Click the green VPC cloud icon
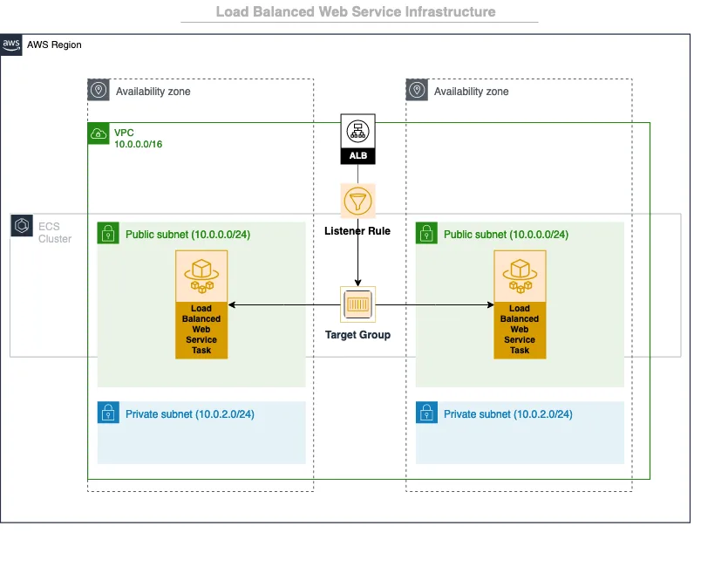Viewport: 728px width, 567px height. click(98, 134)
